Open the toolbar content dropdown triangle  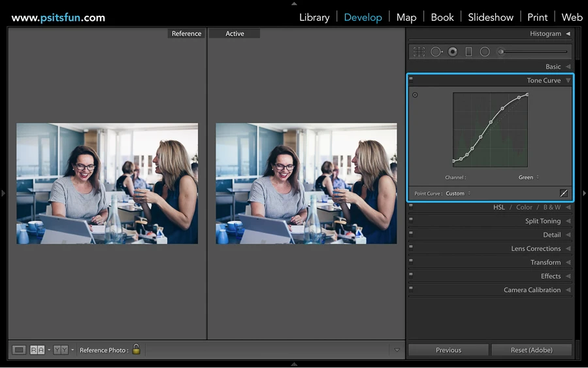pyautogui.click(x=397, y=350)
